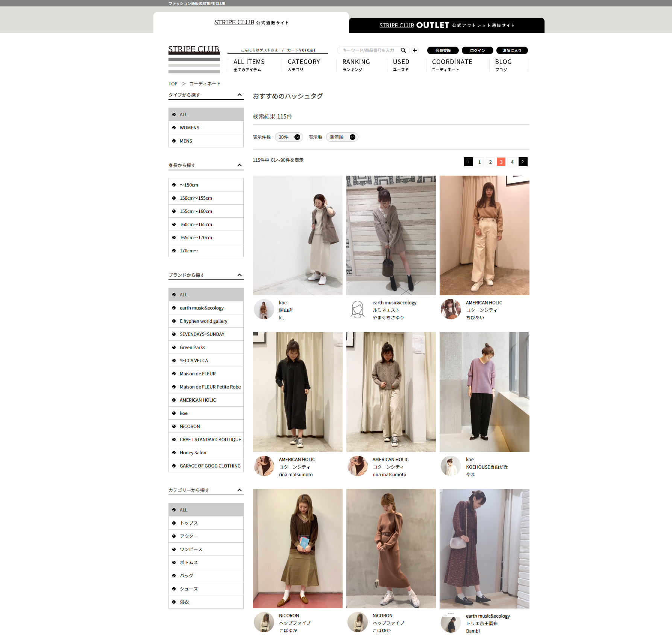The height and width of the screenshot is (639, 672).
Task: Open KOEHOUSE自由が丘 やま staff avatar
Action: pos(451,466)
